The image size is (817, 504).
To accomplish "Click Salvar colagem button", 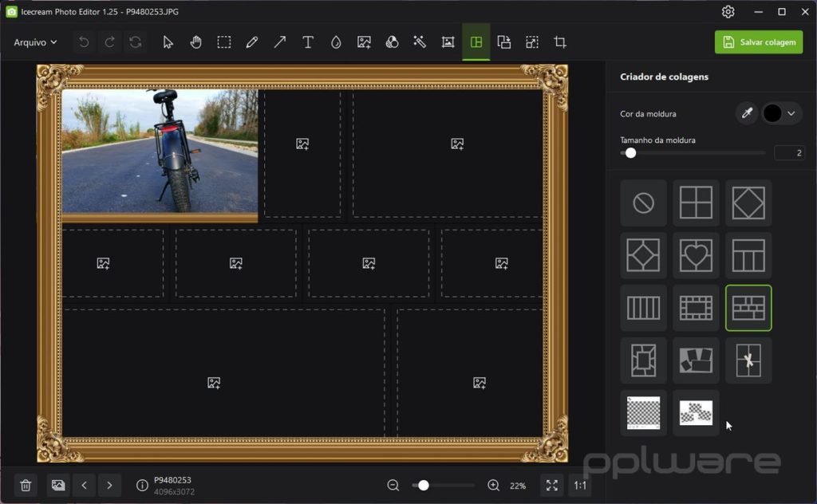I will point(759,42).
